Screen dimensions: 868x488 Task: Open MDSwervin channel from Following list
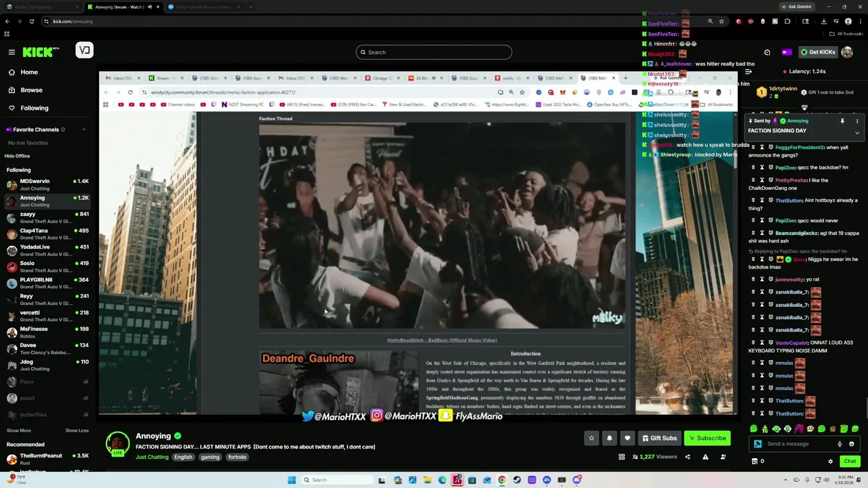tap(46, 184)
